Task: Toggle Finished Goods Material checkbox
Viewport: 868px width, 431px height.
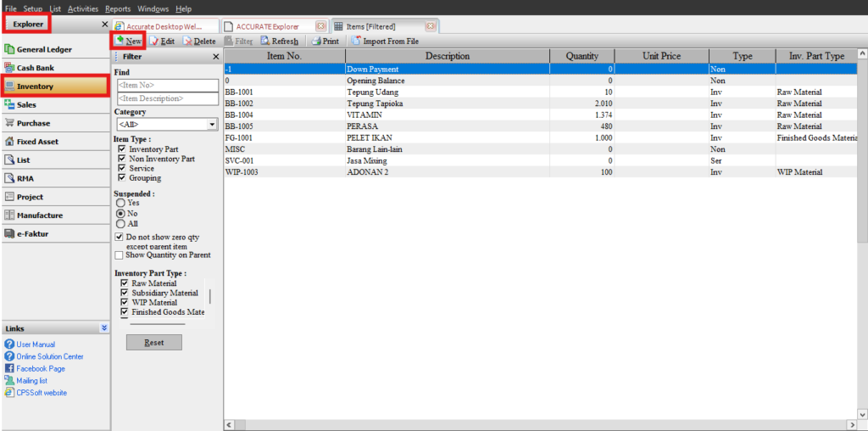Action: (124, 312)
